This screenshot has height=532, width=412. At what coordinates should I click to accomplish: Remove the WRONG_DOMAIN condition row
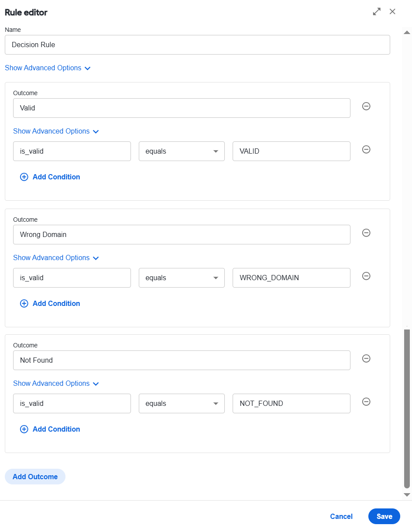click(367, 276)
